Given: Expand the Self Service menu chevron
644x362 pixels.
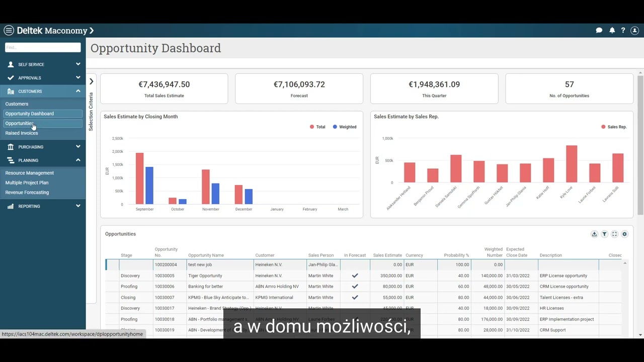Looking at the screenshot, I should [78, 64].
